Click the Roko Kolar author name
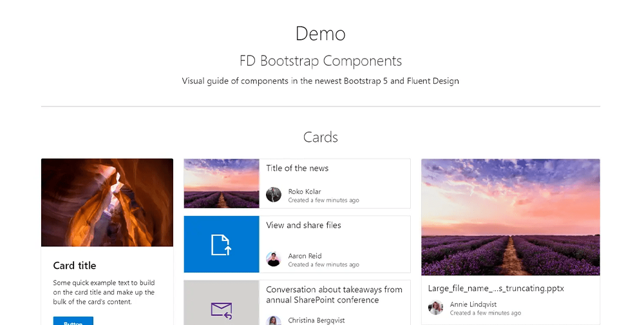This screenshot has width=644, height=325. pos(305,192)
